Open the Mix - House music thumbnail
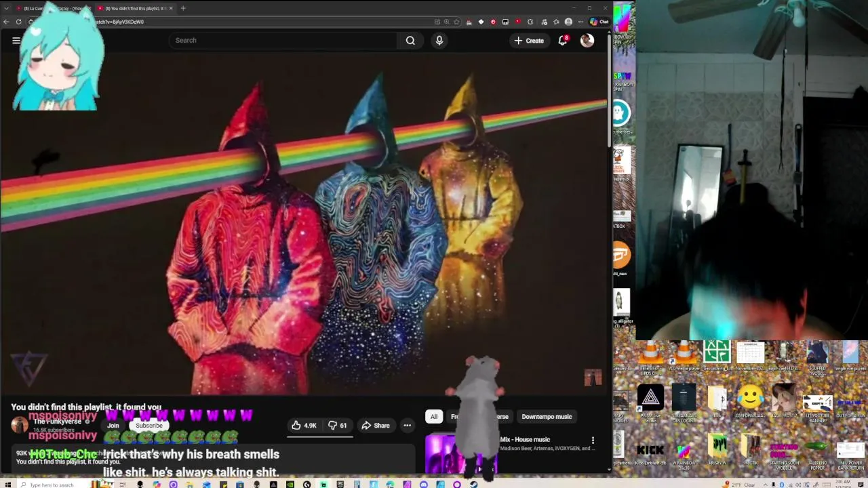 tap(461, 454)
